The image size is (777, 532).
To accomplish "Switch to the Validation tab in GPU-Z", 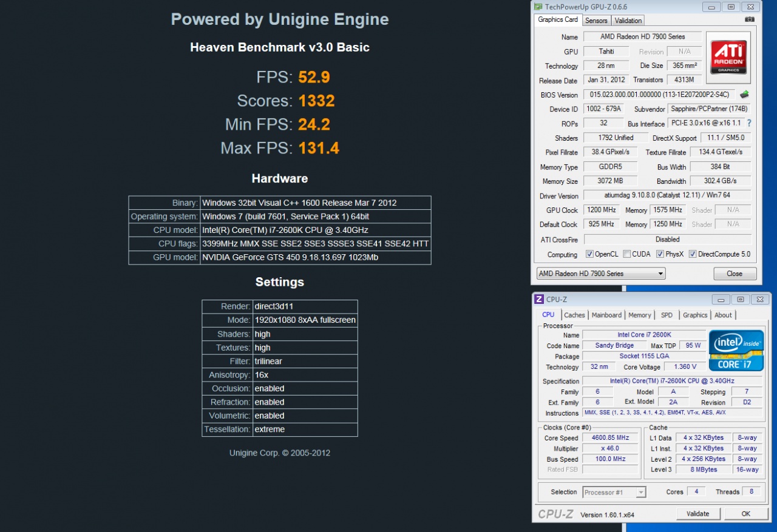I will pyautogui.click(x=628, y=21).
